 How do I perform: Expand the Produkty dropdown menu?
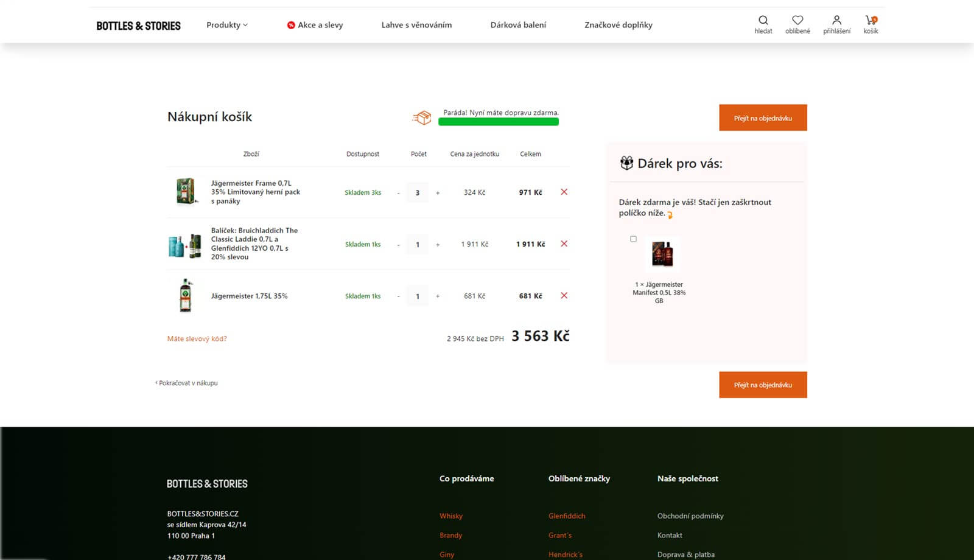pyautogui.click(x=227, y=25)
